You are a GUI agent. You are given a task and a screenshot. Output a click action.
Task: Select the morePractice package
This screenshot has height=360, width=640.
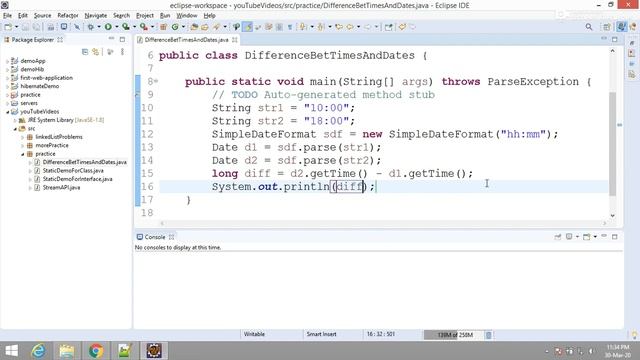[x=52, y=145]
